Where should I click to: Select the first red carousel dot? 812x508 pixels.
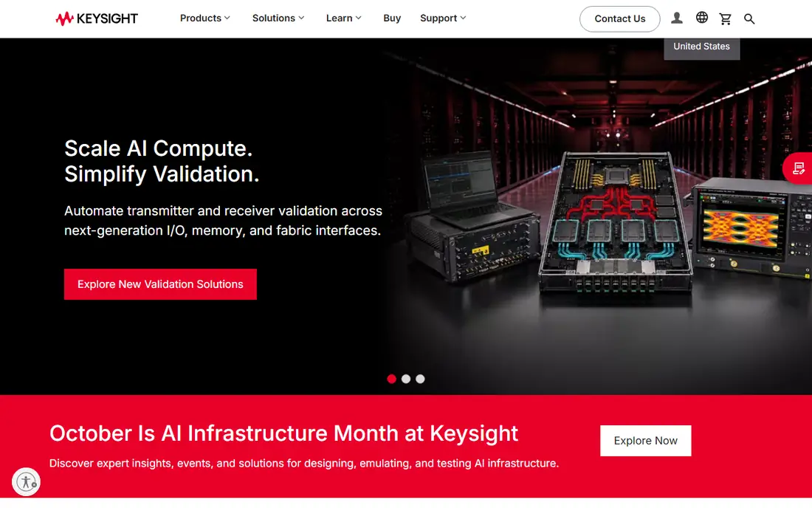[x=391, y=379]
